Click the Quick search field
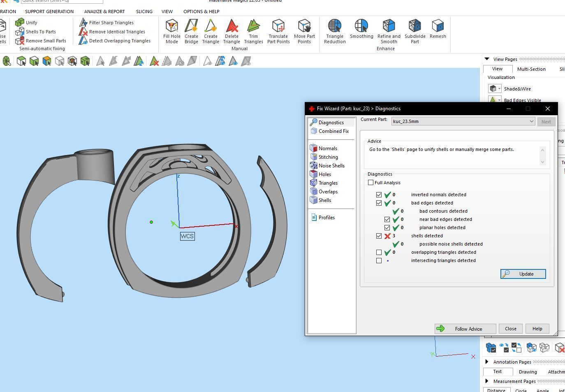 click(62, 1)
